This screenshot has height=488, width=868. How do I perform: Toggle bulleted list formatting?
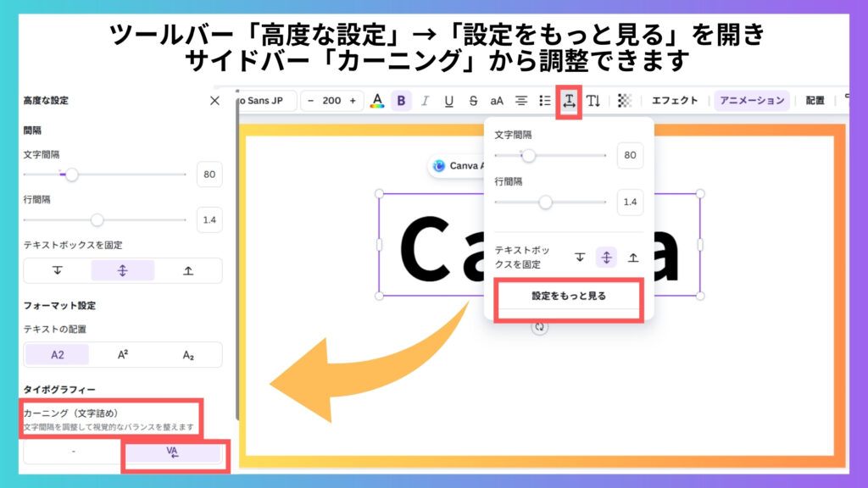pyautogui.click(x=545, y=101)
